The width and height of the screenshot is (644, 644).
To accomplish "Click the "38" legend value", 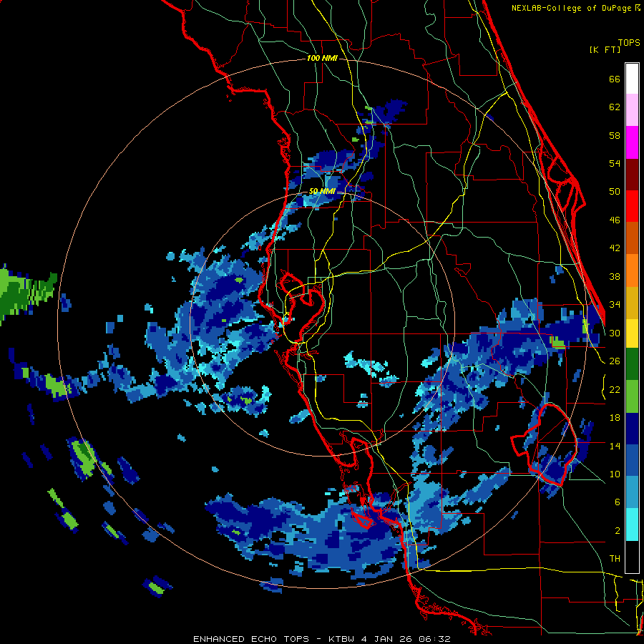I will [615, 276].
